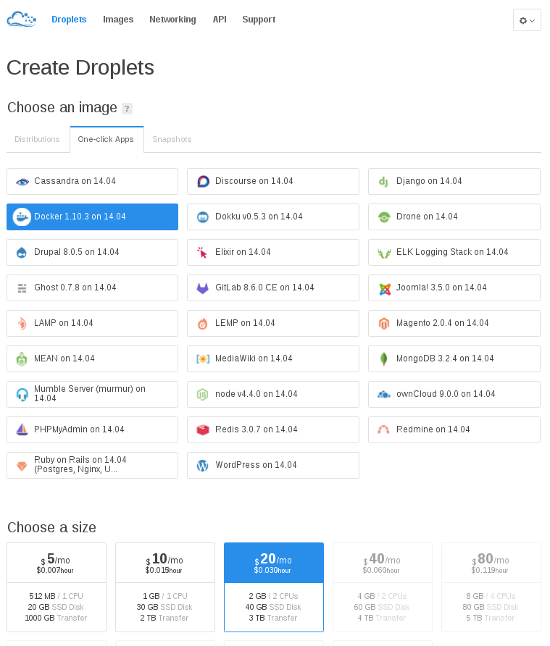Choose the WordPress logo icon
The width and height of the screenshot is (550, 646).
click(x=202, y=466)
